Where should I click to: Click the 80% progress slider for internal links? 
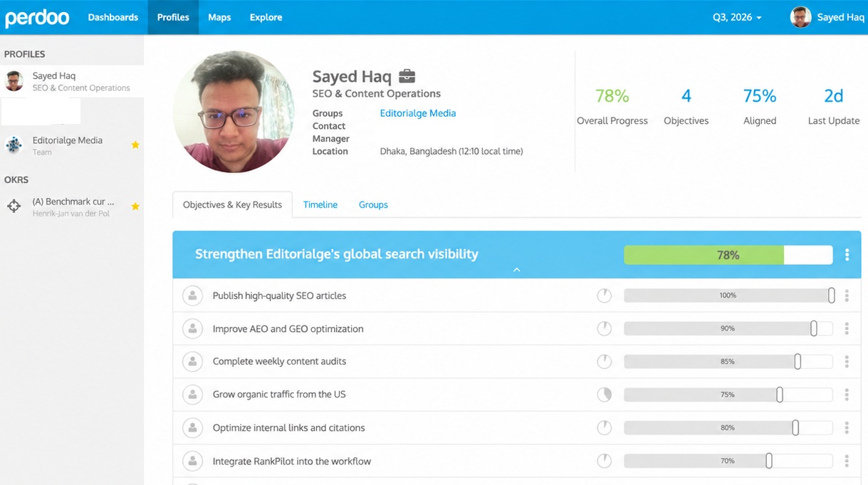[728, 428]
